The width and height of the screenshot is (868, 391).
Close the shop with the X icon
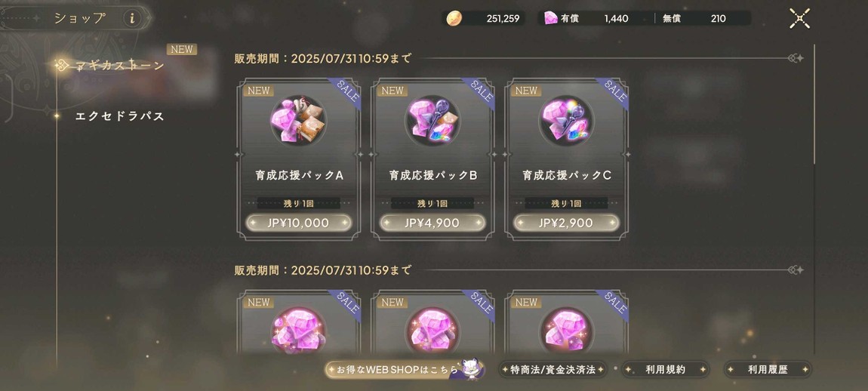[799, 18]
